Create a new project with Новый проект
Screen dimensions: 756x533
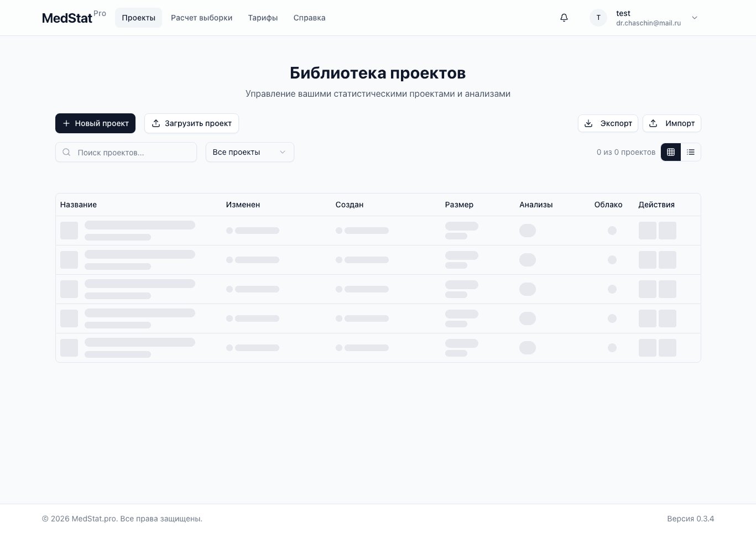point(95,123)
